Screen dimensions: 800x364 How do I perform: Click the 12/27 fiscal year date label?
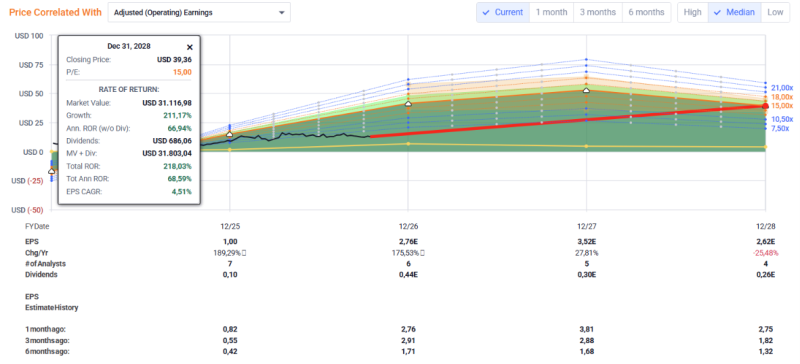coord(586,226)
